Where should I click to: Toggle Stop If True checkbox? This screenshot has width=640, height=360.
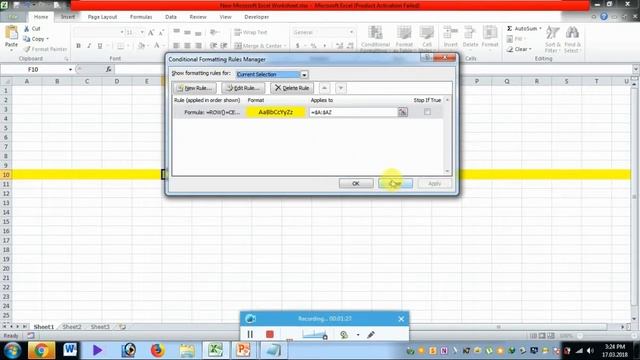tap(427, 111)
